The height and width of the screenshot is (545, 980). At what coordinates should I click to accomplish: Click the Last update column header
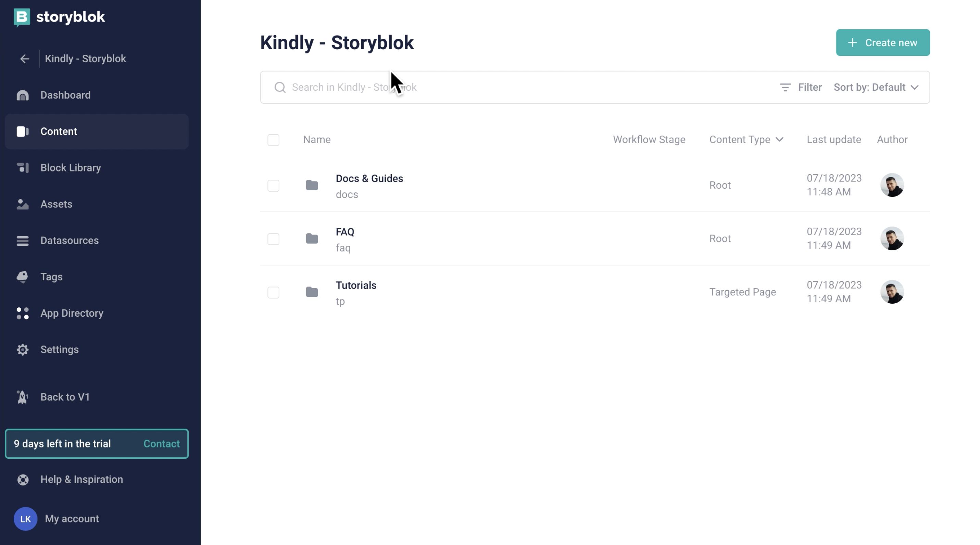833,140
